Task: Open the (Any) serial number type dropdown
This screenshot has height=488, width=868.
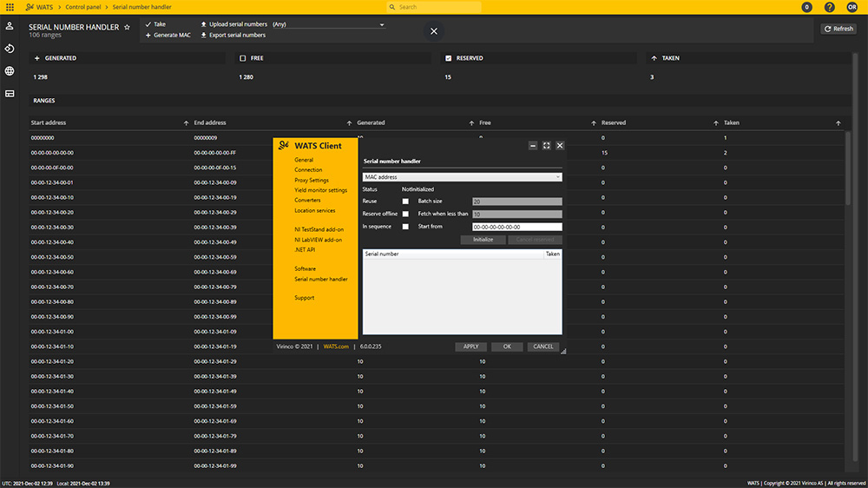Action: pyautogui.click(x=327, y=24)
